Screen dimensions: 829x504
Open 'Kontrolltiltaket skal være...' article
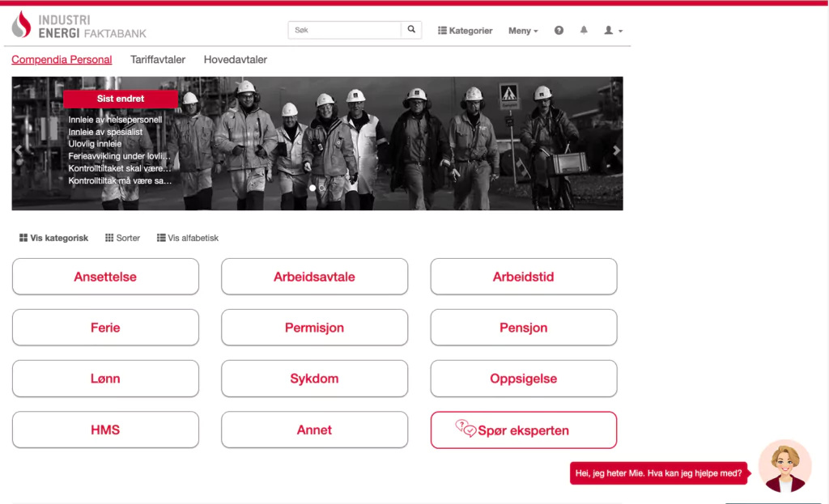(x=120, y=168)
